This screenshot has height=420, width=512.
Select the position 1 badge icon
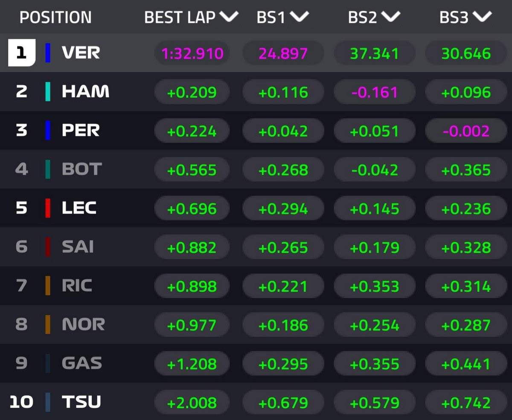[21, 53]
